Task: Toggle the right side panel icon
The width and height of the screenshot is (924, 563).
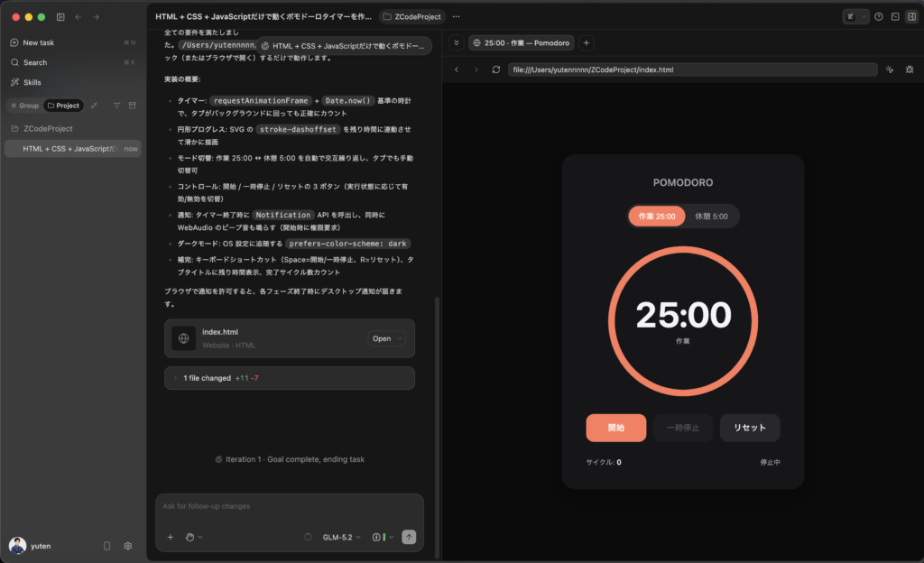Action: pos(911,17)
